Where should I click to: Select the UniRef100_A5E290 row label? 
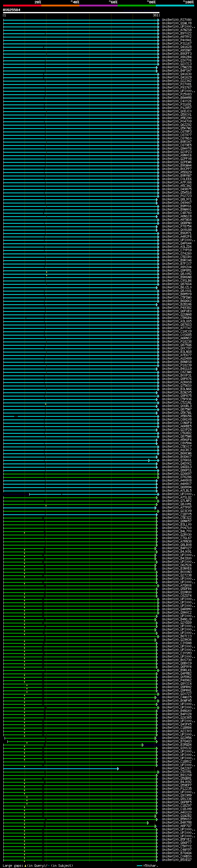pos(176,118)
